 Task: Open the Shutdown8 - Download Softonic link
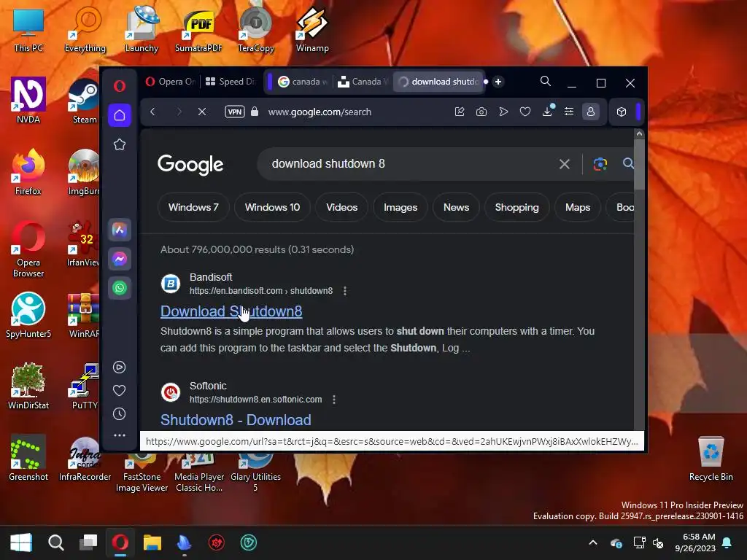pos(236,420)
